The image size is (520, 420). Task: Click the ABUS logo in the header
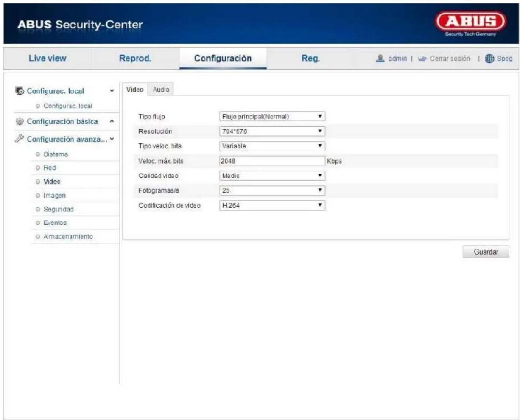click(470, 24)
